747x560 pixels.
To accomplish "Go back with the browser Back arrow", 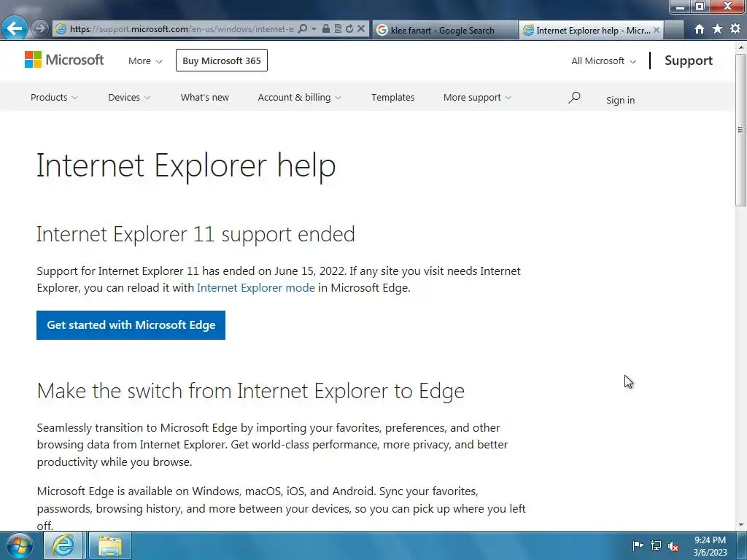I will [15, 28].
